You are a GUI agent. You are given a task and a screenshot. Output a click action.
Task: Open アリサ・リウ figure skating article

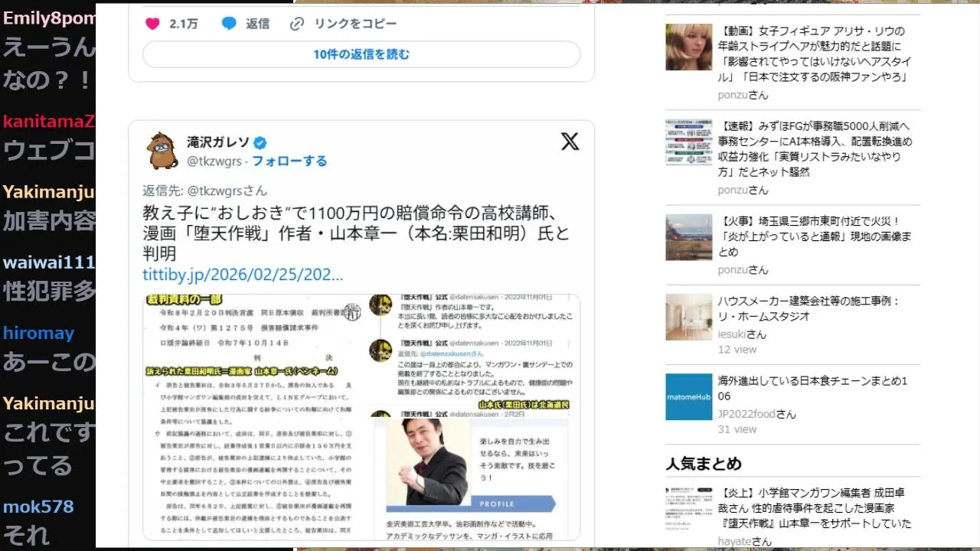click(x=815, y=54)
